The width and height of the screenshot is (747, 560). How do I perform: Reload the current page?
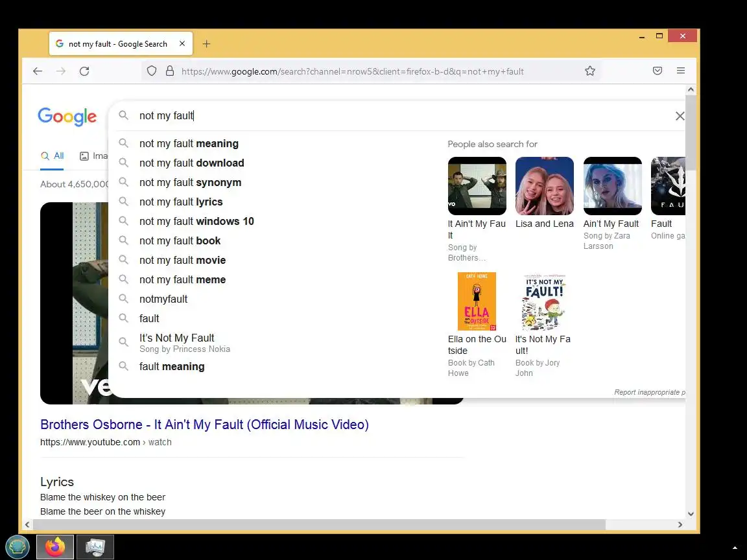(x=84, y=71)
